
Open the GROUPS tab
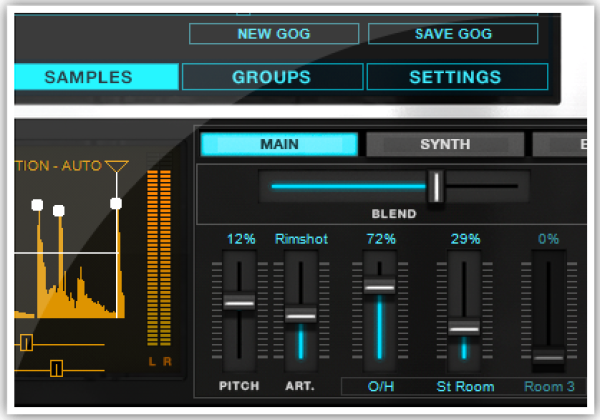(272, 77)
